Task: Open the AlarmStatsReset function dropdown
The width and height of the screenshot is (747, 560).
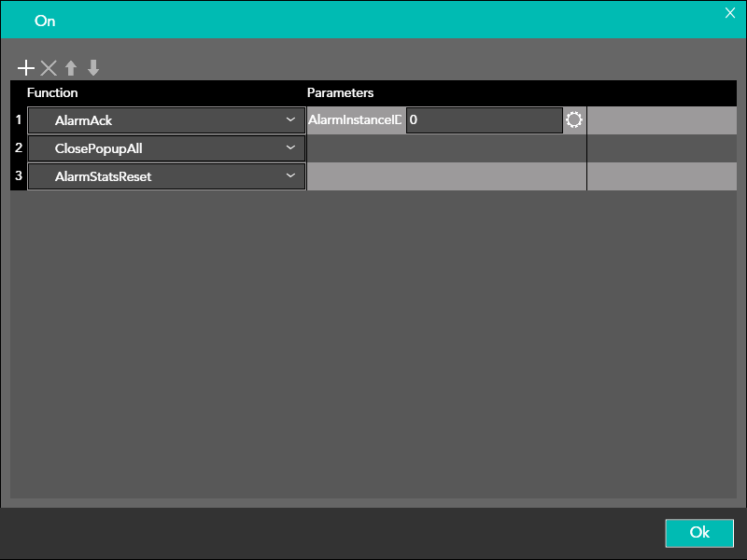Action: [x=290, y=176]
